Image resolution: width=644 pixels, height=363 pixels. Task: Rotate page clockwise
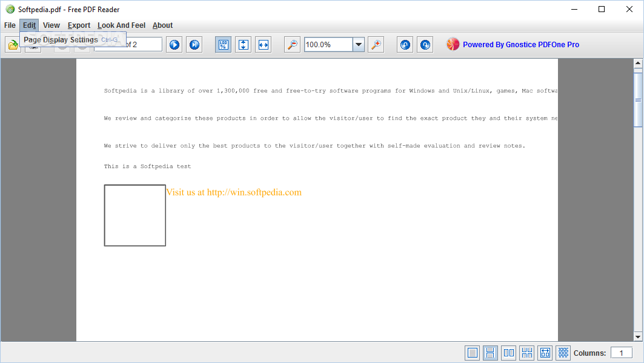[x=425, y=45]
